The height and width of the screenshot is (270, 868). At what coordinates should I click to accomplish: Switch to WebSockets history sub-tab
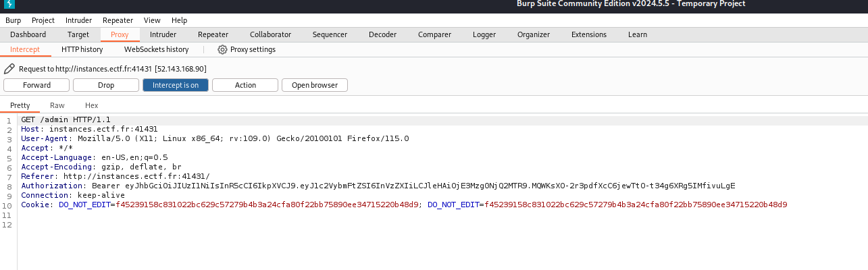(x=156, y=49)
